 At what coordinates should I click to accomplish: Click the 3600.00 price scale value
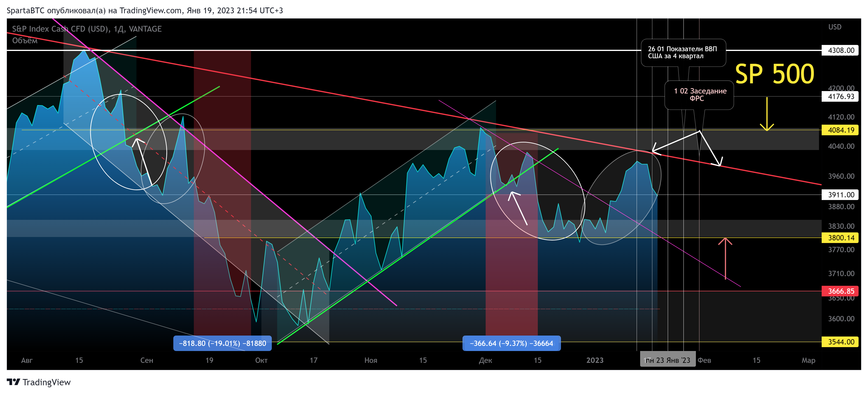pyautogui.click(x=841, y=319)
